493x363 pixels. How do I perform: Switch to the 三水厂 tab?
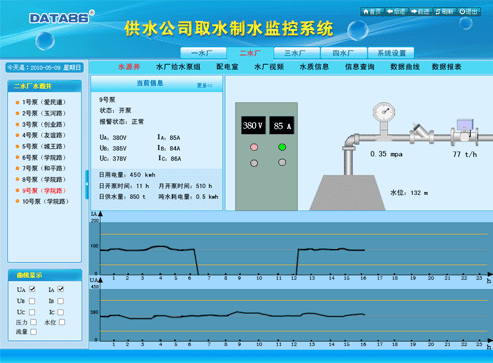(x=297, y=53)
